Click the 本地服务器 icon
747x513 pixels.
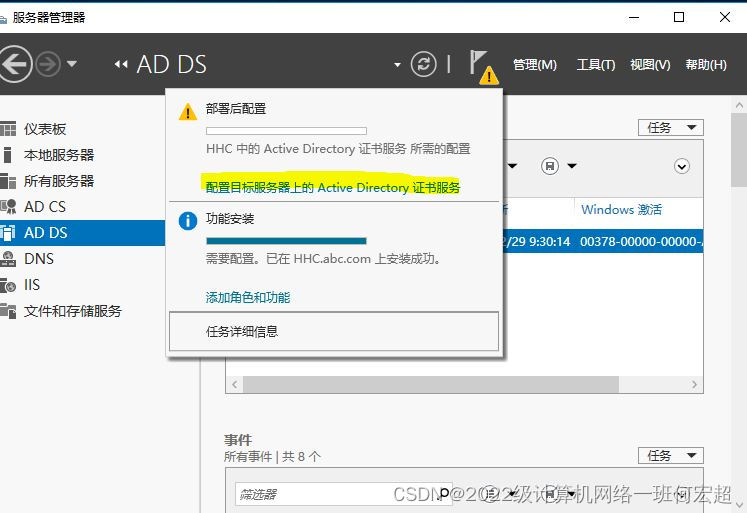pos(7,155)
